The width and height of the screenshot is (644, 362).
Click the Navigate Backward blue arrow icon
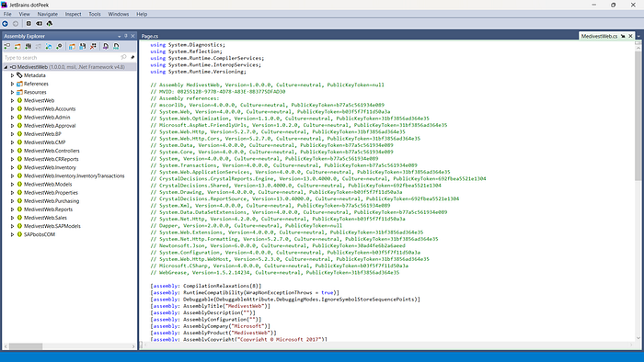pos(6,24)
